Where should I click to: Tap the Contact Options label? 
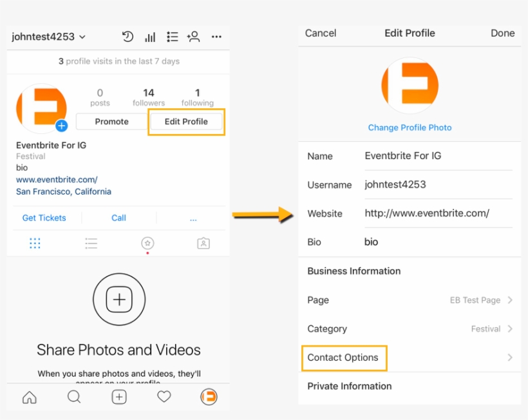point(343,358)
